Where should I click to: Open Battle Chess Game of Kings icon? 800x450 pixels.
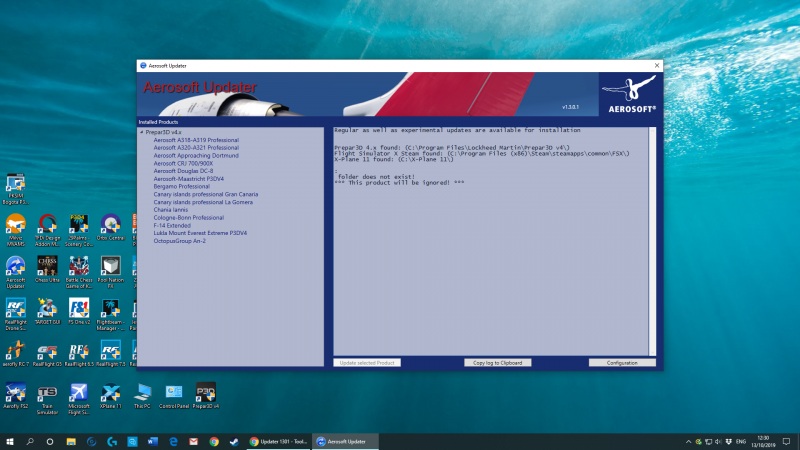[79, 272]
